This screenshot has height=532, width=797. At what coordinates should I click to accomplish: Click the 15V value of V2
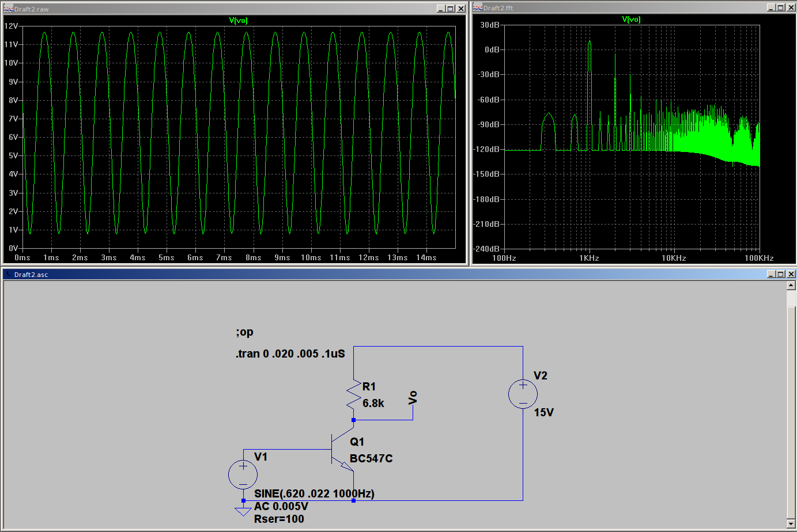pos(543,412)
